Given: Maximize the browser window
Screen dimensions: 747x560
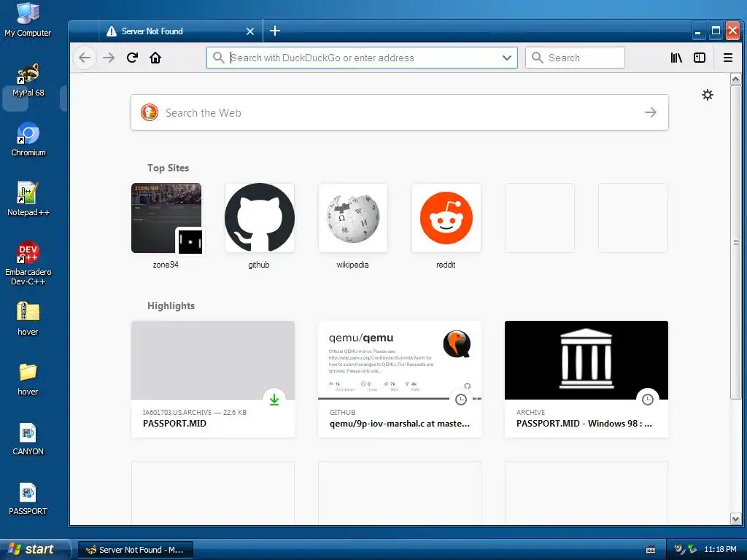Looking at the screenshot, I should click(716, 31).
